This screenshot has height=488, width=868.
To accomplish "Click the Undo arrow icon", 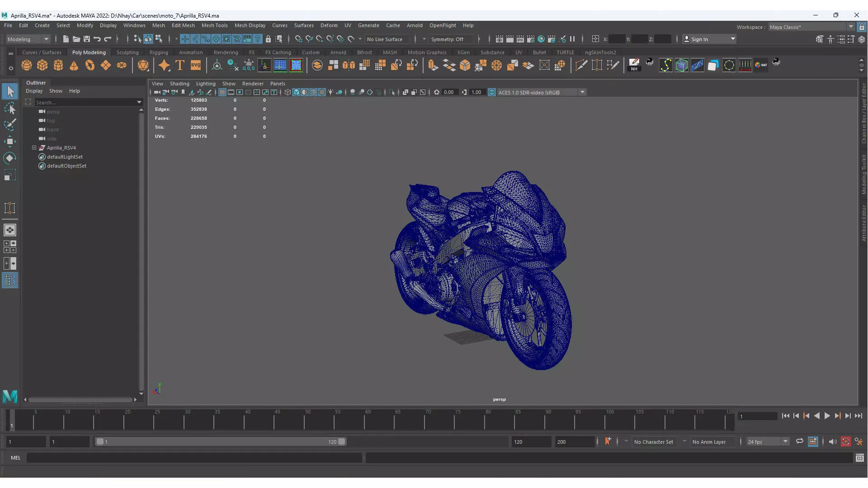I will pyautogui.click(x=97, y=39).
